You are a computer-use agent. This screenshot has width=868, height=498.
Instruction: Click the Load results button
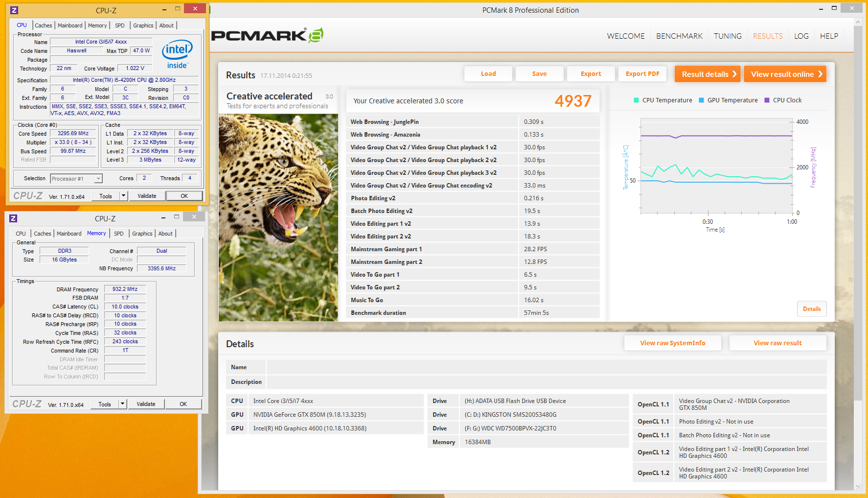point(488,74)
